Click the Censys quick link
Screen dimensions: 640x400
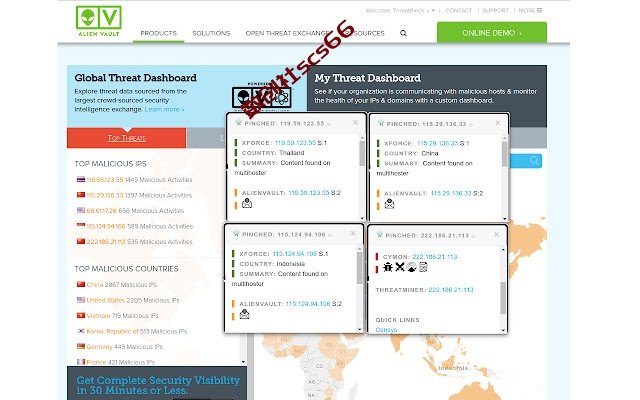pos(386,329)
